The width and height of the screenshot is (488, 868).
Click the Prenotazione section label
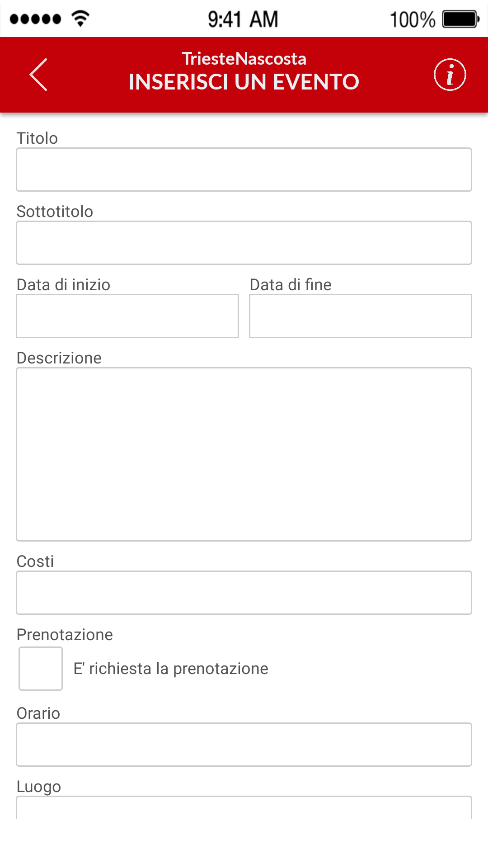click(x=65, y=635)
